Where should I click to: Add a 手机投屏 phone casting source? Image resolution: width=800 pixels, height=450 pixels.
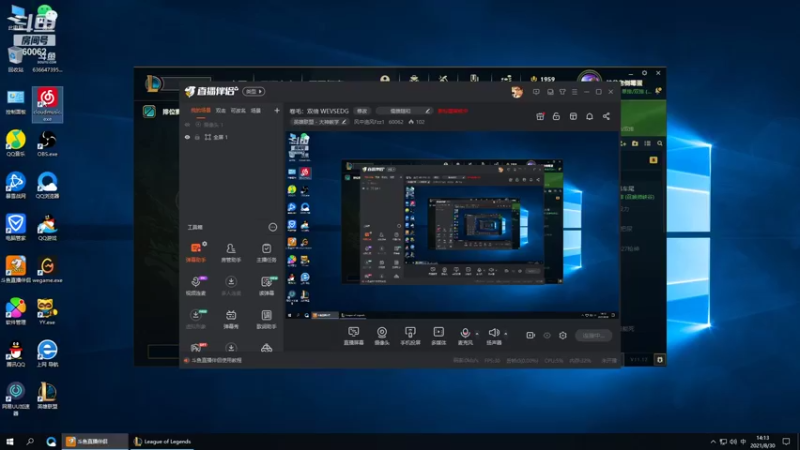coord(410,336)
